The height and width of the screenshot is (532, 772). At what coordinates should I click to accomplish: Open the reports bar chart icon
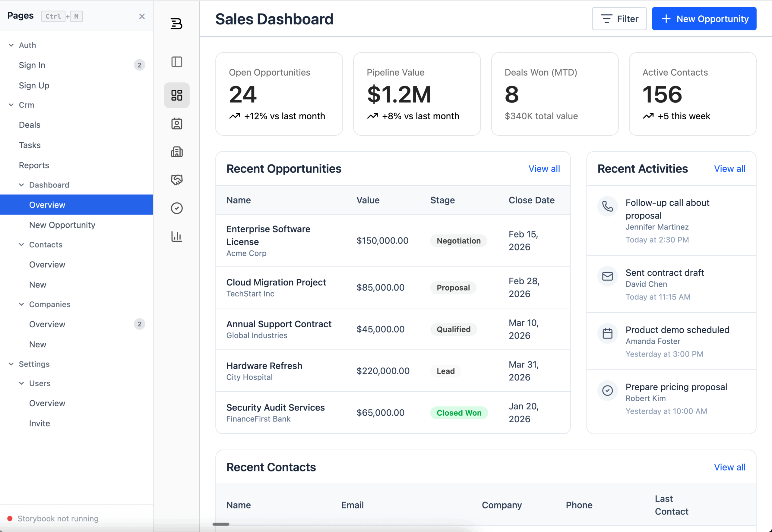click(x=176, y=237)
